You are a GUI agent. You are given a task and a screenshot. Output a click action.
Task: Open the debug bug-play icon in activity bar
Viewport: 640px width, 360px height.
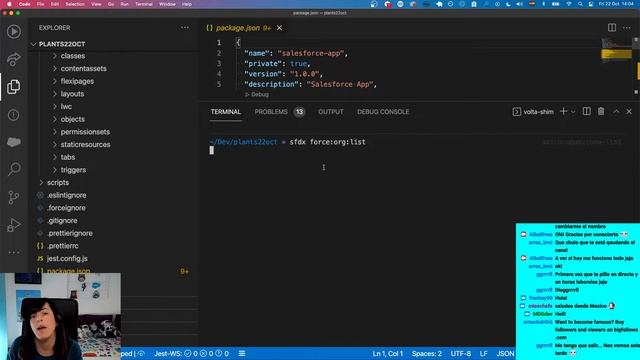(x=13, y=225)
